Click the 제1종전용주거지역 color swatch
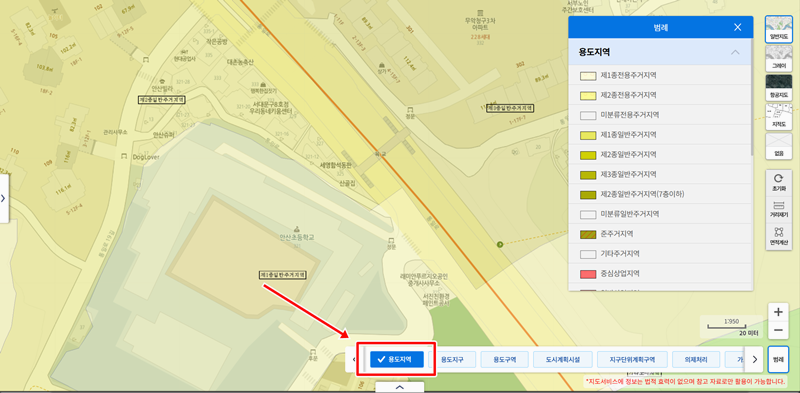Image resolution: width=800 pixels, height=393 pixels. (588, 76)
